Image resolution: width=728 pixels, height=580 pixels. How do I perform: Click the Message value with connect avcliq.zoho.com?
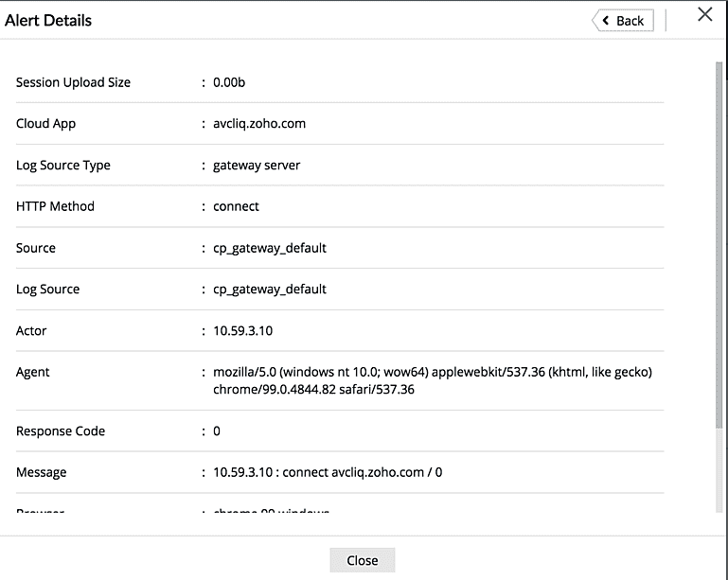[x=328, y=472]
